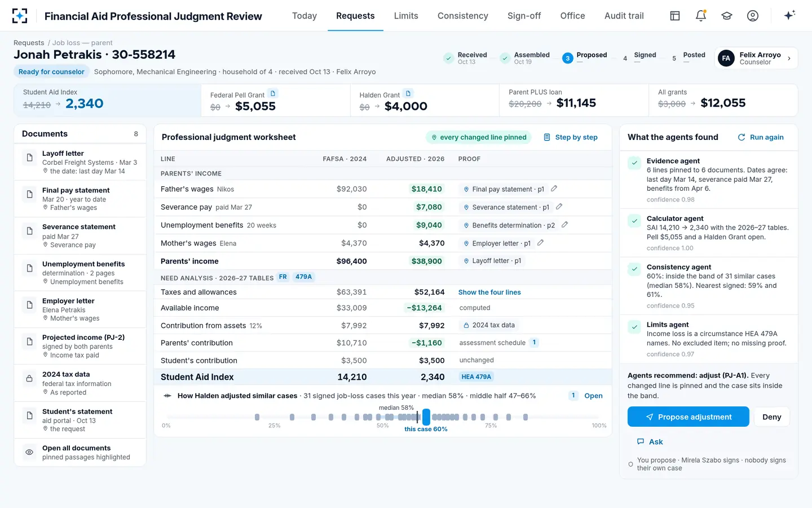The height and width of the screenshot is (508, 812).
Task: Go to Requests breadcrumb link
Action: click(x=29, y=43)
